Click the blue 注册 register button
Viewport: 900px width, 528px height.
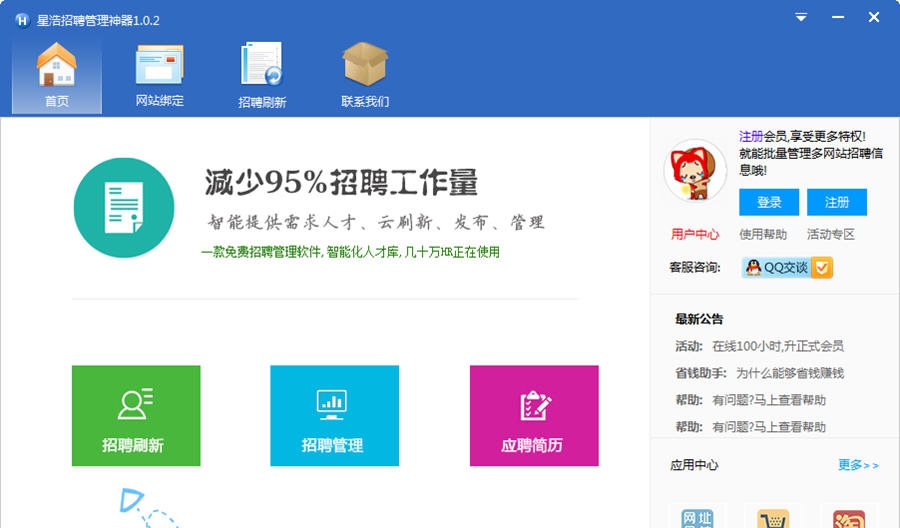point(837,202)
